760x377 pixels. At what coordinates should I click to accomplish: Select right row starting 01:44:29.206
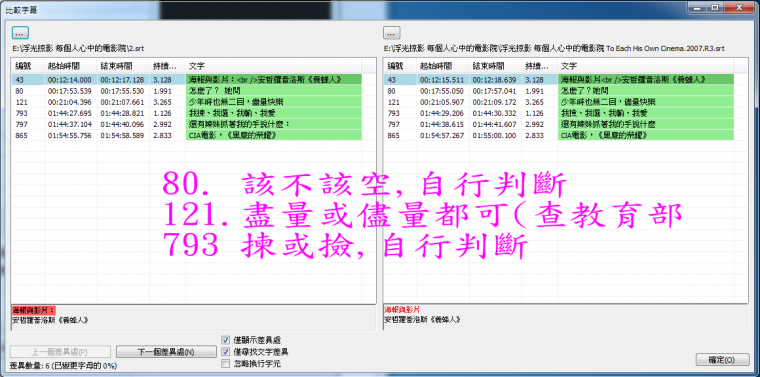pyautogui.click(x=559, y=113)
